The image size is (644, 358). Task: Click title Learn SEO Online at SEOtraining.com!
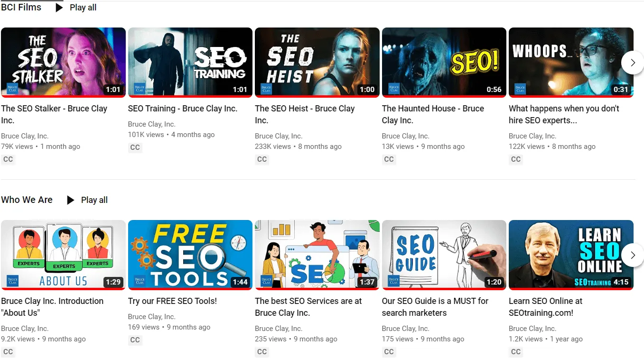[x=546, y=307]
